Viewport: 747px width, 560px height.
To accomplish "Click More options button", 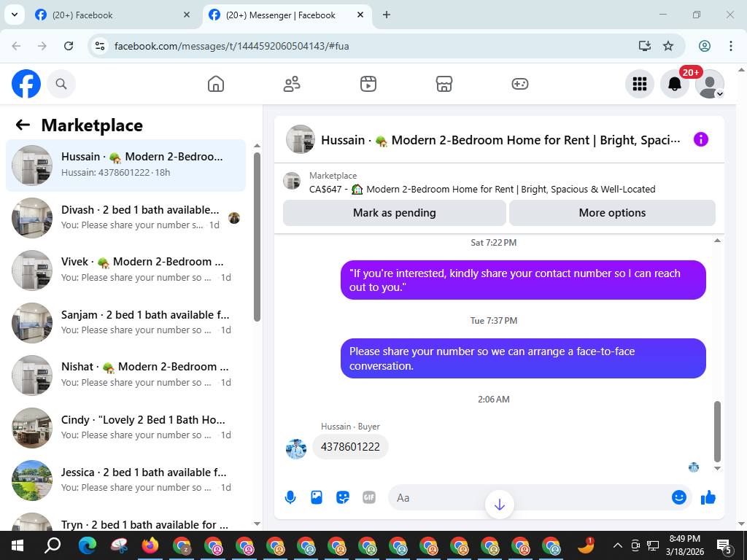I will 612,213.
